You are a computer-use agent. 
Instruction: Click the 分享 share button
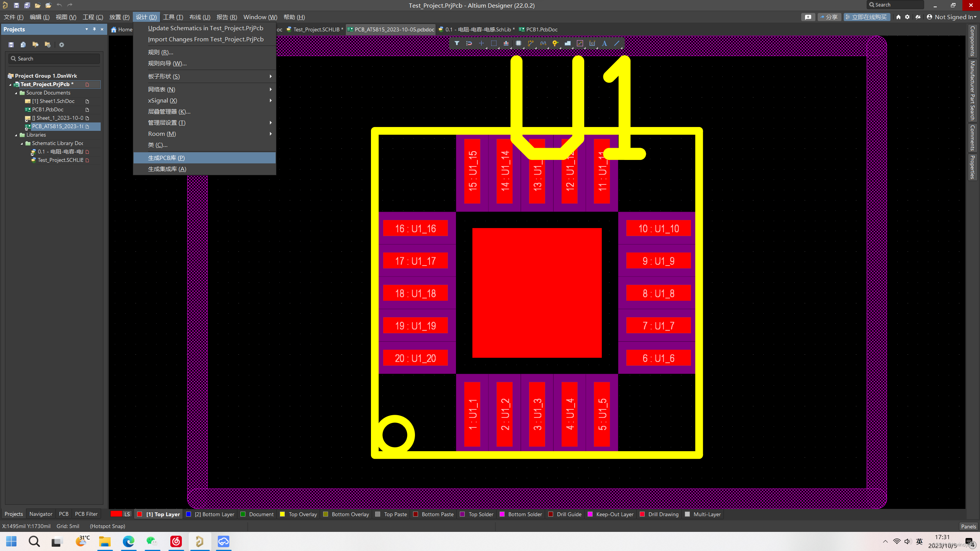pos(829,17)
